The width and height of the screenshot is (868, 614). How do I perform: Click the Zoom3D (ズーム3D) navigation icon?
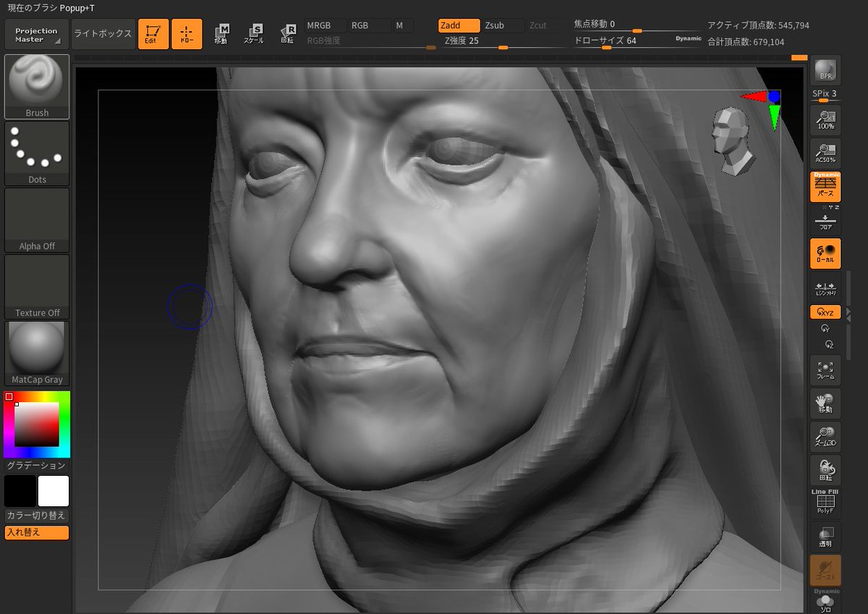[825, 437]
